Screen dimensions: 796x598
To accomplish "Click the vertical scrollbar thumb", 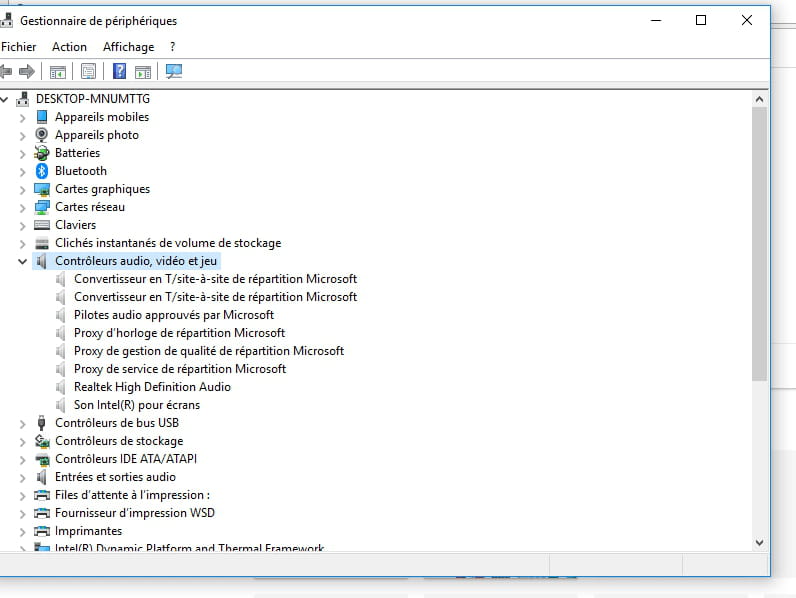I will [759, 244].
